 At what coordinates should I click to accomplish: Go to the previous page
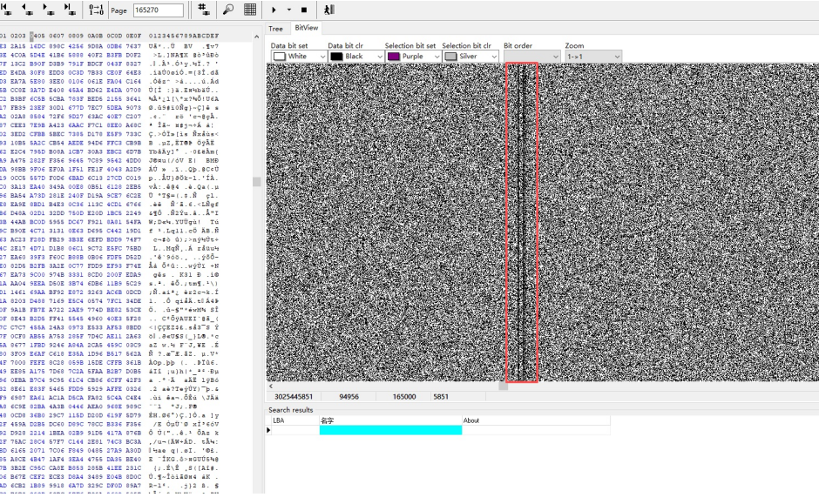pos(27,9)
